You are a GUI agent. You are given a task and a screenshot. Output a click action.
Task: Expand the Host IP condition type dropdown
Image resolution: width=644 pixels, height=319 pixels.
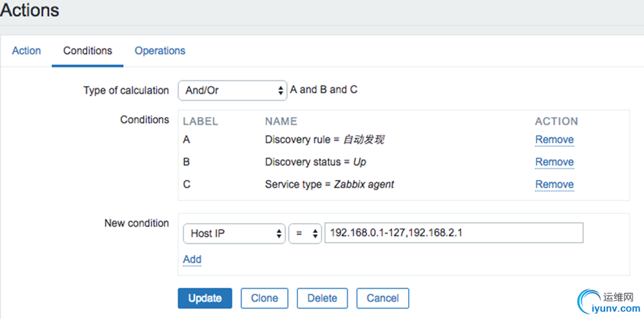(x=234, y=234)
